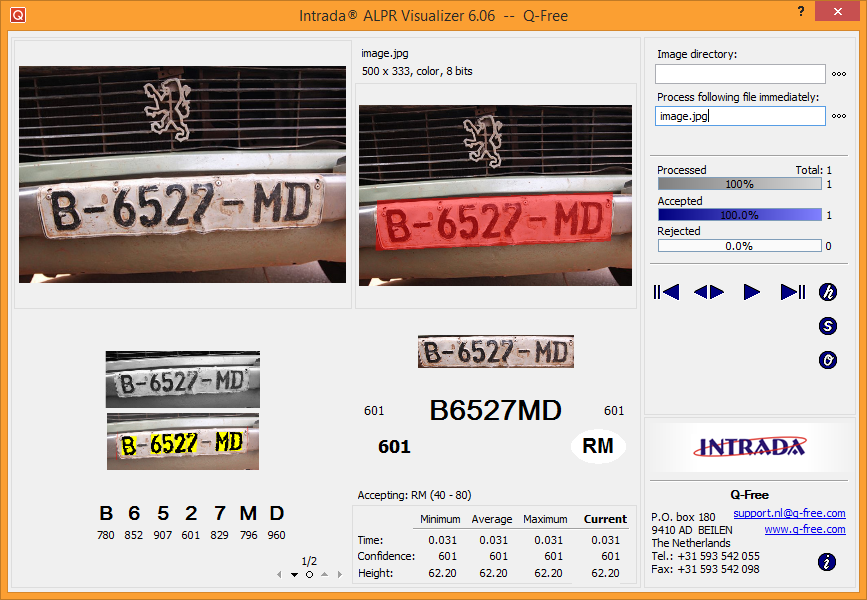The height and width of the screenshot is (600, 867).
Task: Click the 'Time:' row label
Action: (370, 540)
